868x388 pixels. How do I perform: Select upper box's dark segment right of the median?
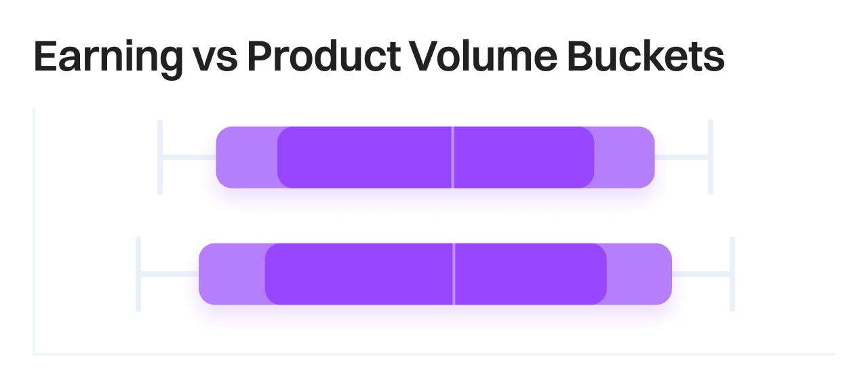[x=524, y=157]
